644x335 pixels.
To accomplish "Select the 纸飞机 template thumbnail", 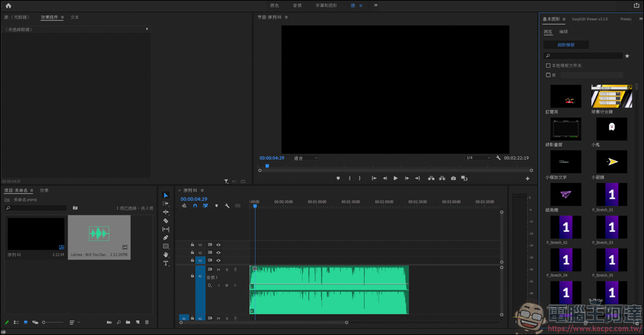I will (x=565, y=194).
